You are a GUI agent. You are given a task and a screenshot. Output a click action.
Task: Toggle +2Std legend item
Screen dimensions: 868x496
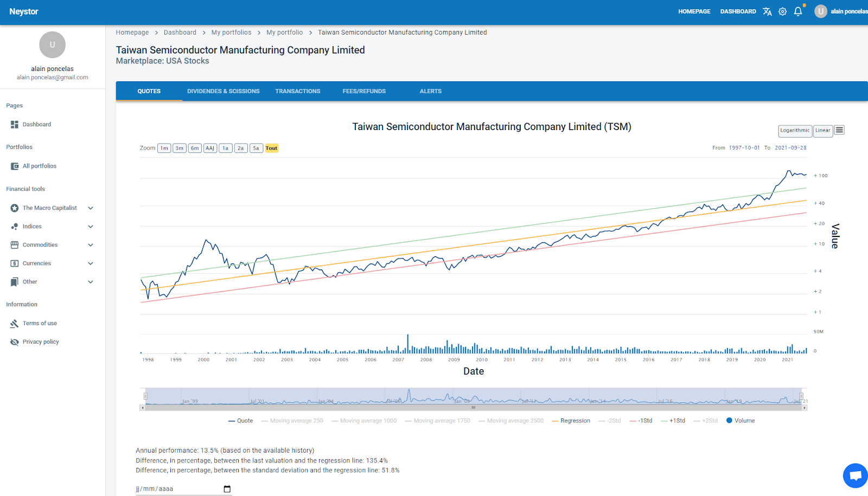[x=706, y=421]
